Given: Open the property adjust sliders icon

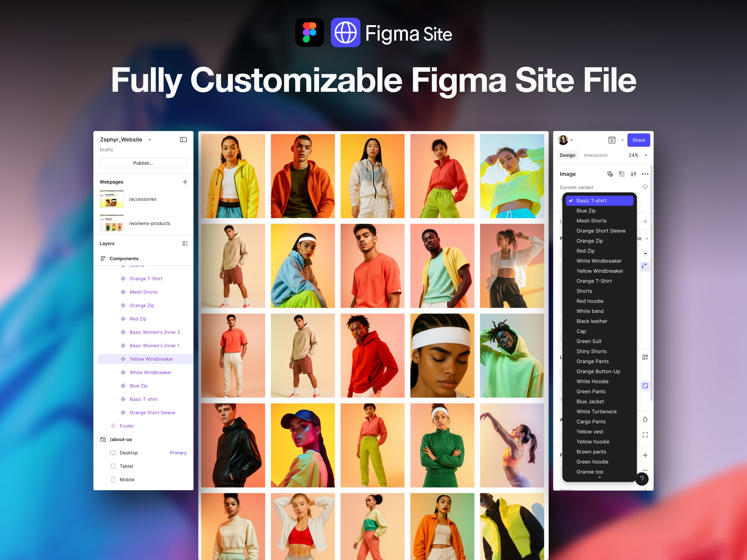Looking at the screenshot, I should click(633, 174).
